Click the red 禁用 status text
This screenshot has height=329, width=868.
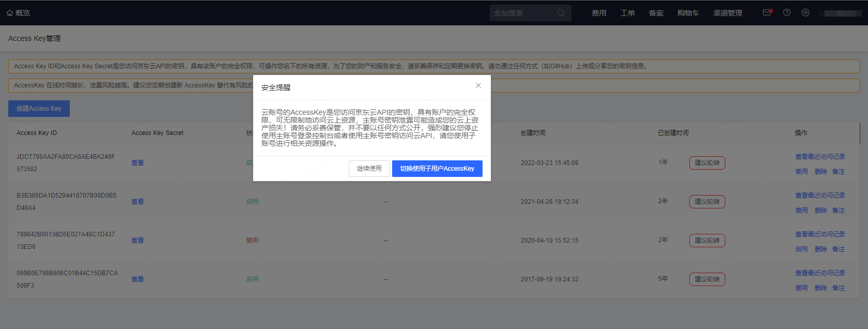pos(252,241)
